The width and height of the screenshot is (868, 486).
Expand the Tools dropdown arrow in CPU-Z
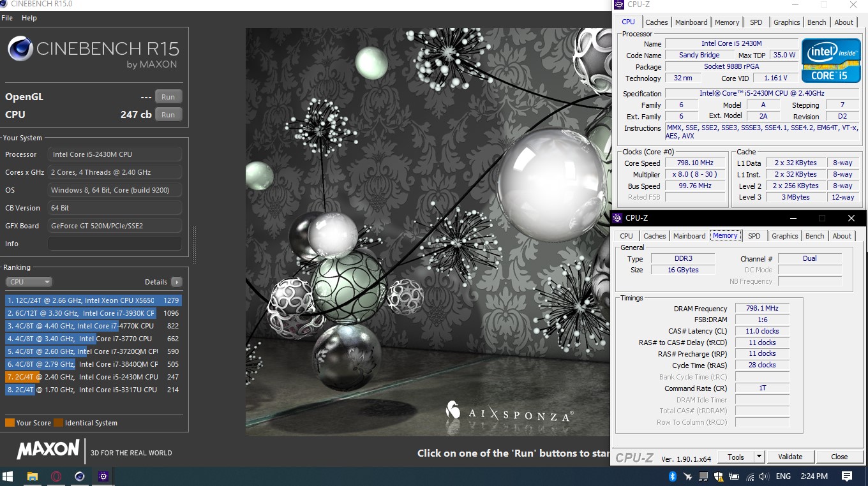[759, 457]
